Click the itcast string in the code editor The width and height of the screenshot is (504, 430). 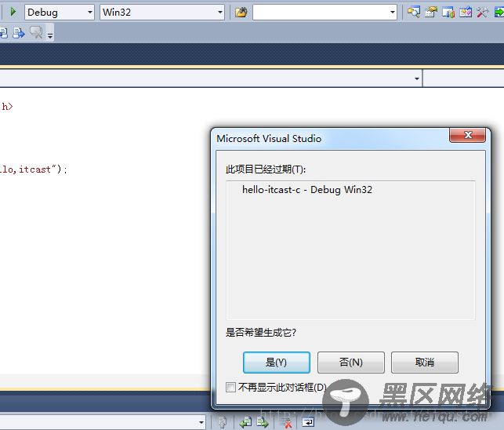pos(34,169)
